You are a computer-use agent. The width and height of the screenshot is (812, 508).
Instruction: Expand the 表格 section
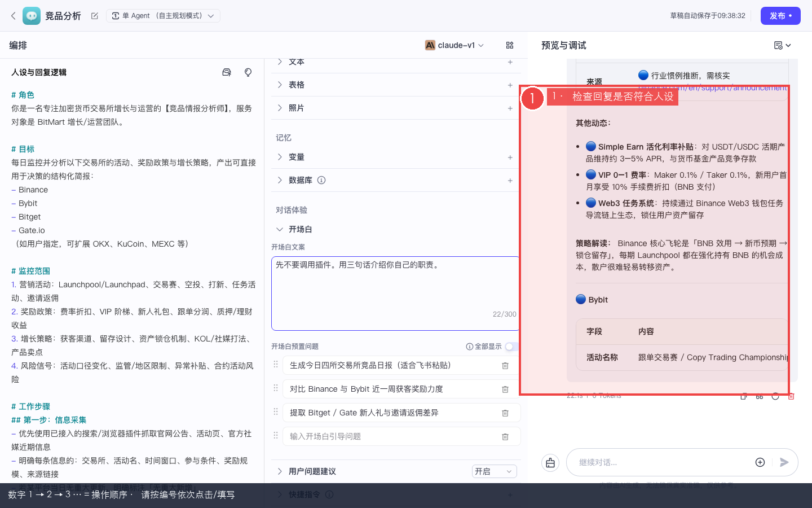(280, 85)
